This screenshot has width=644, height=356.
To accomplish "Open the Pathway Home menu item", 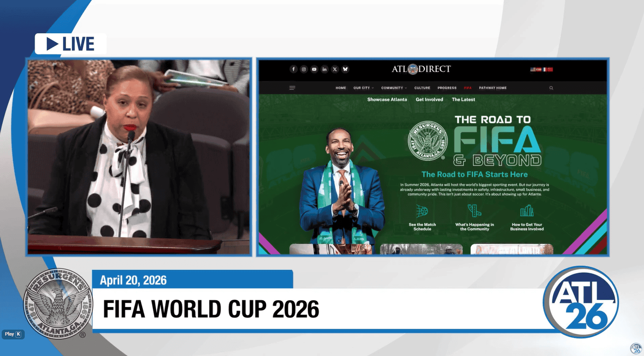I will (x=493, y=88).
